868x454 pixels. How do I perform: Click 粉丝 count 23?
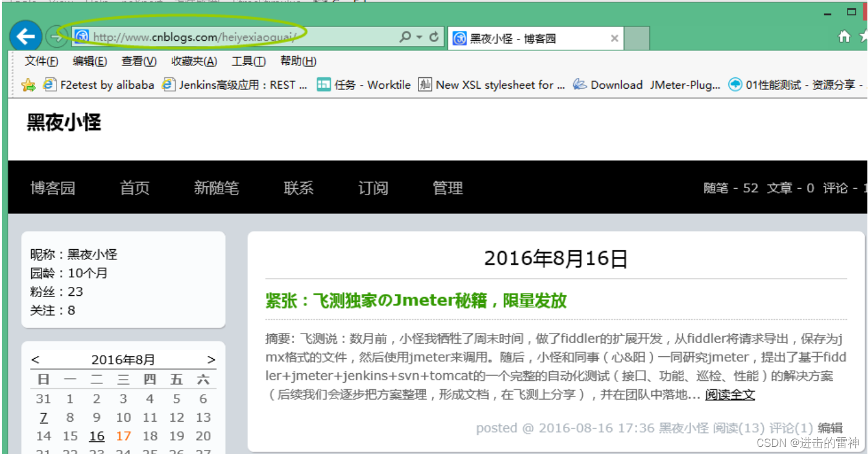click(76, 292)
